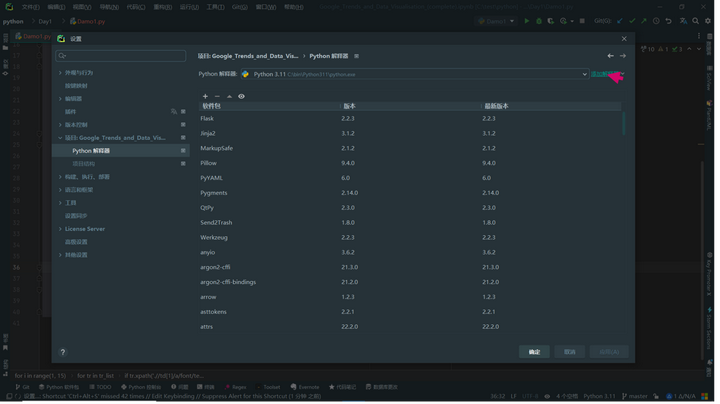
Task: Open the Navigate menu in the main window
Action: [109, 7]
